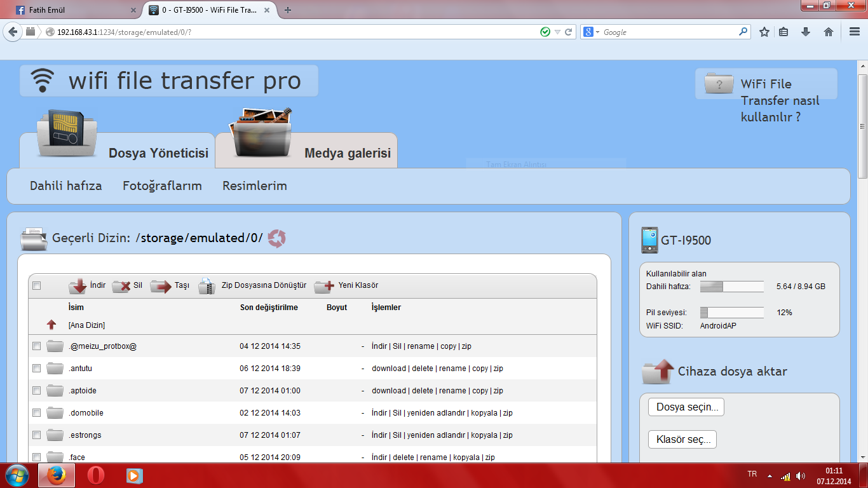
Task: Open the .antutu folder icon
Action: (55, 369)
